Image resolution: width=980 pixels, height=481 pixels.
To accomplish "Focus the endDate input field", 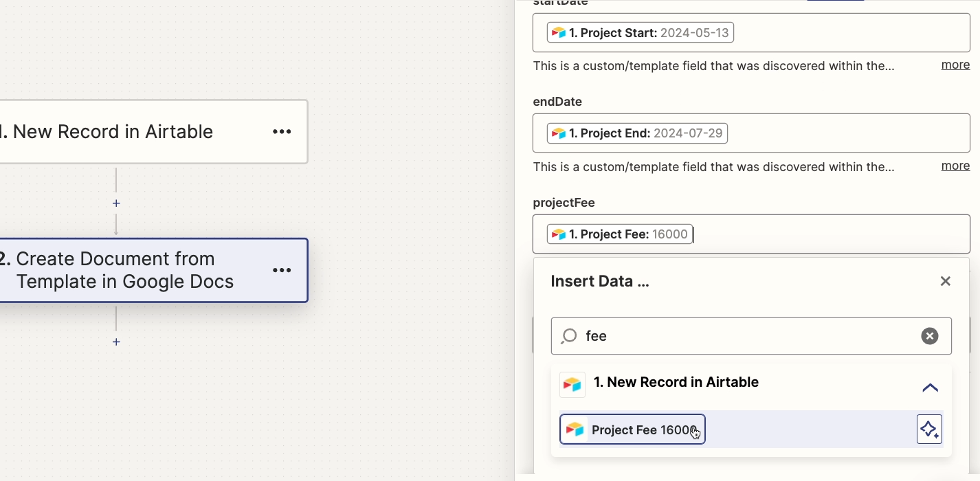I will (751, 133).
